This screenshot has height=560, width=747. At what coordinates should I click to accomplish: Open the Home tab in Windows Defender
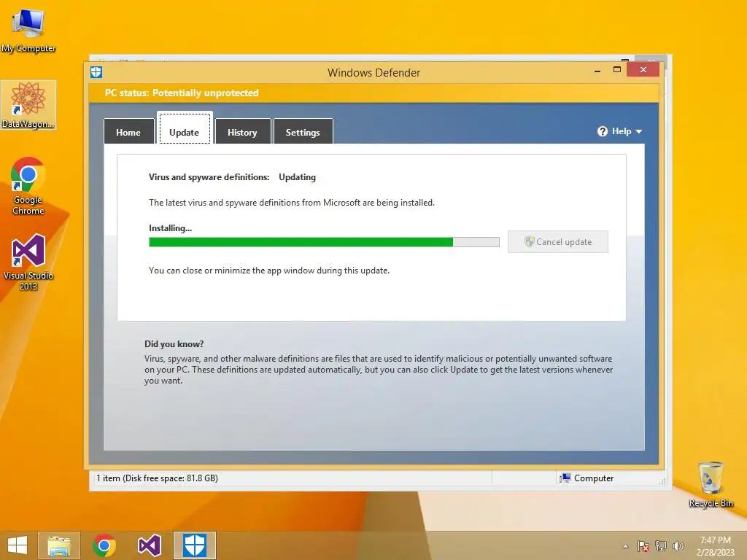coord(128,132)
